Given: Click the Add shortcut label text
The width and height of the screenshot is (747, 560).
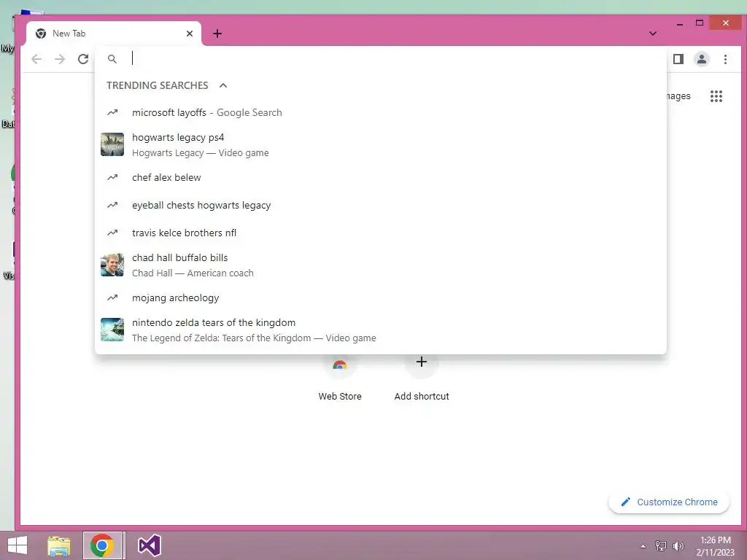Looking at the screenshot, I should (422, 396).
